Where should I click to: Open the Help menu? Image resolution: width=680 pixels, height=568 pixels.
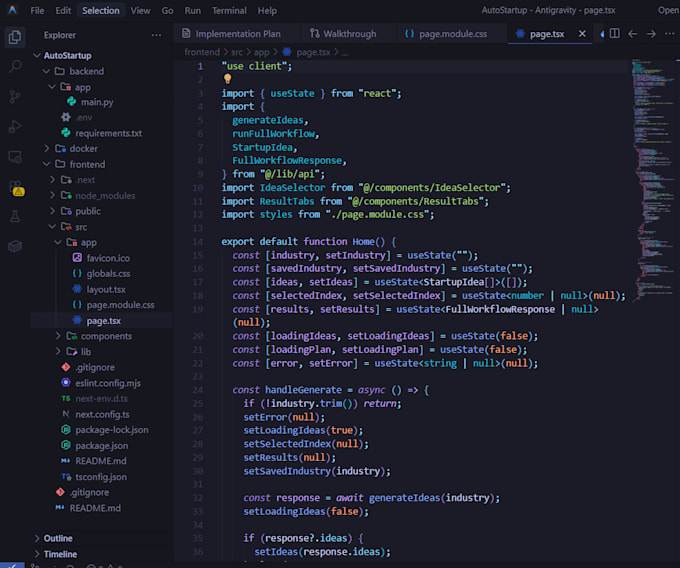(x=267, y=10)
